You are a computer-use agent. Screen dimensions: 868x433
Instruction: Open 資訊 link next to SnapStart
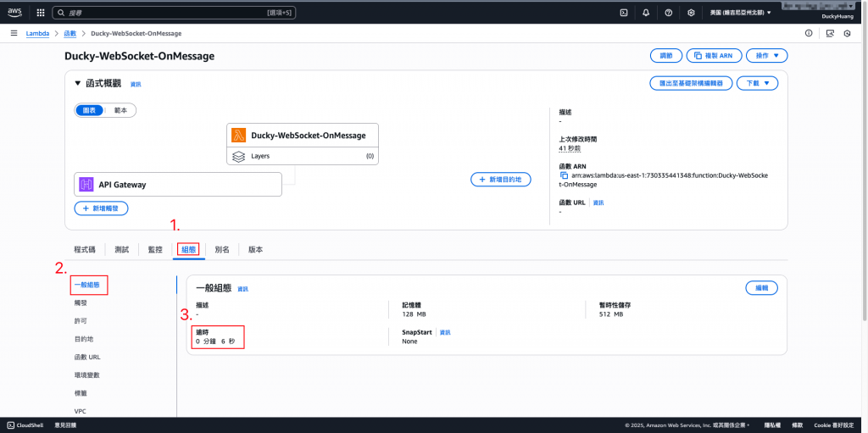click(x=445, y=332)
